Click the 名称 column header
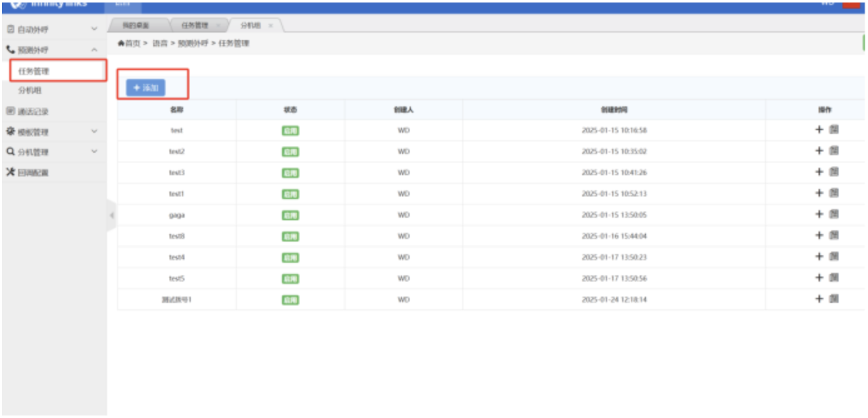The image size is (868, 418). pos(177,110)
